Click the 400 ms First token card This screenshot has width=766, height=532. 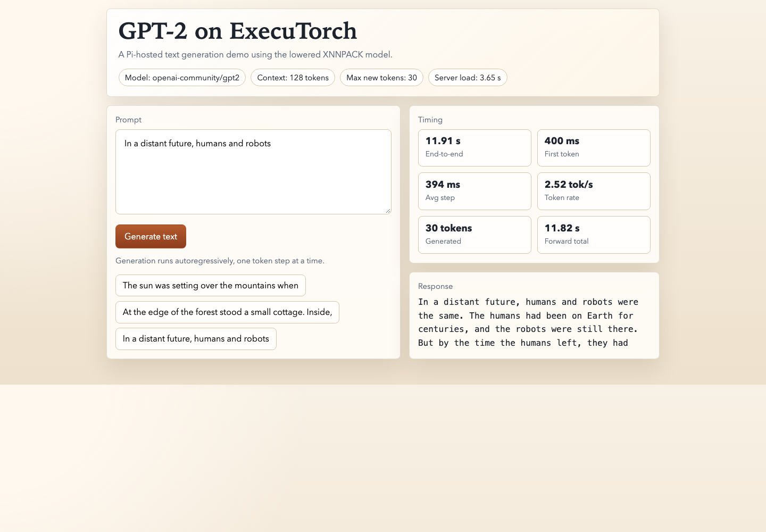pos(594,148)
